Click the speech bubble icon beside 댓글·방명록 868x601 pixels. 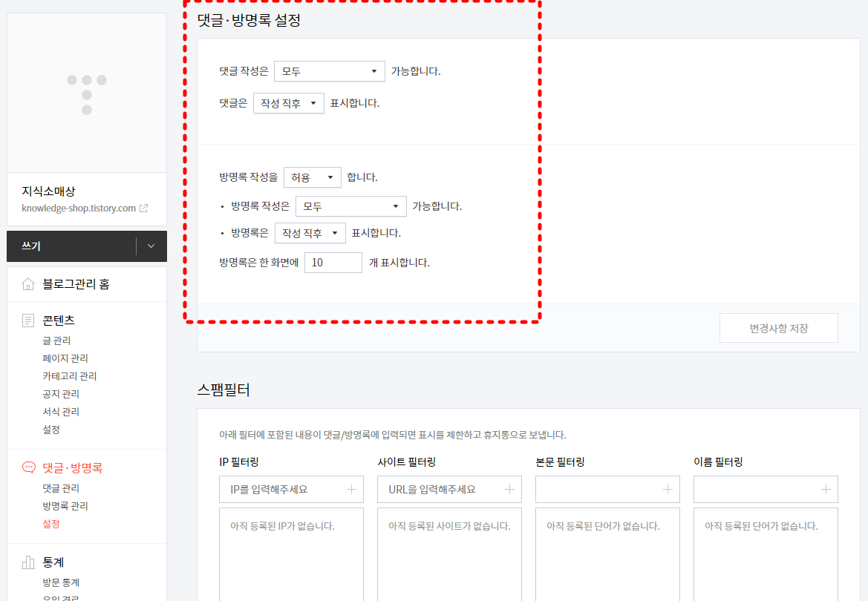28,467
